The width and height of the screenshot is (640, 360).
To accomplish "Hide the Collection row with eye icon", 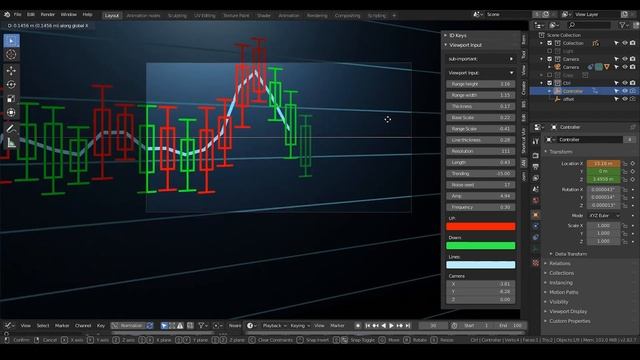I will click(624, 43).
